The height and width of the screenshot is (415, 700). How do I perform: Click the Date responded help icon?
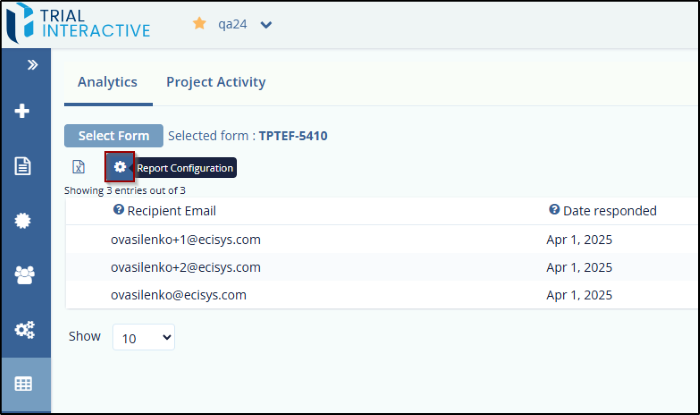(554, 210)
